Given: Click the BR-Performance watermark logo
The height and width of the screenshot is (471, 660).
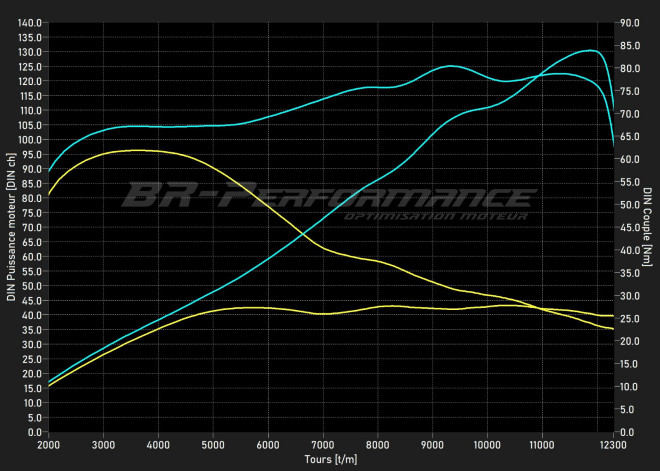Looking at the screenshot, I should point(328,192).
